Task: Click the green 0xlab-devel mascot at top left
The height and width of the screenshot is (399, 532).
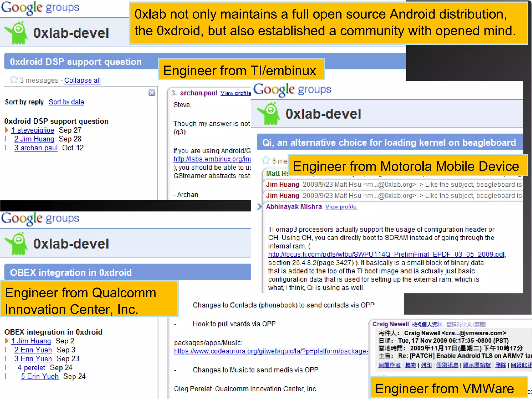Action: pos(17,33)
